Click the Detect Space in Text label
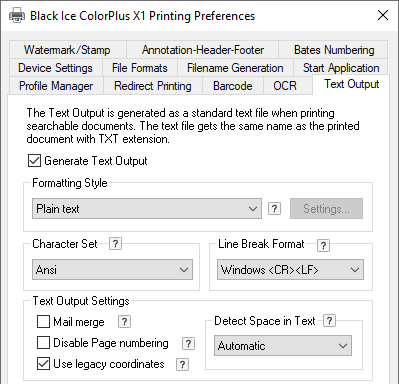This screenshot has width=399, height=384. pyautogui.click(x=265, y=321)
